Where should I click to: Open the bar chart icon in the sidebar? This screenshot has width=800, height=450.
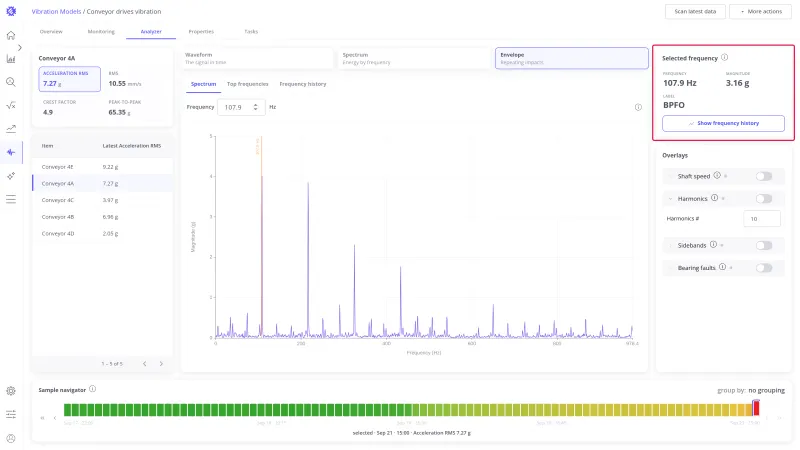click(11, 59)
